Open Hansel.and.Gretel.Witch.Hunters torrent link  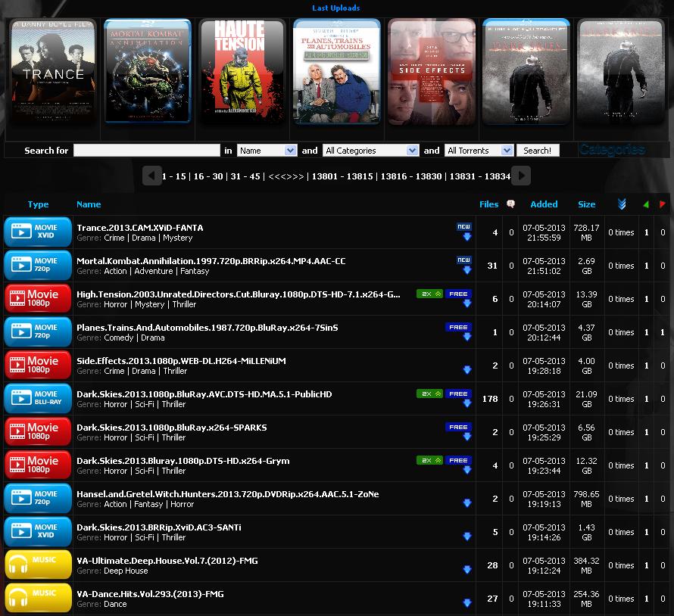[x=228, y=494]
